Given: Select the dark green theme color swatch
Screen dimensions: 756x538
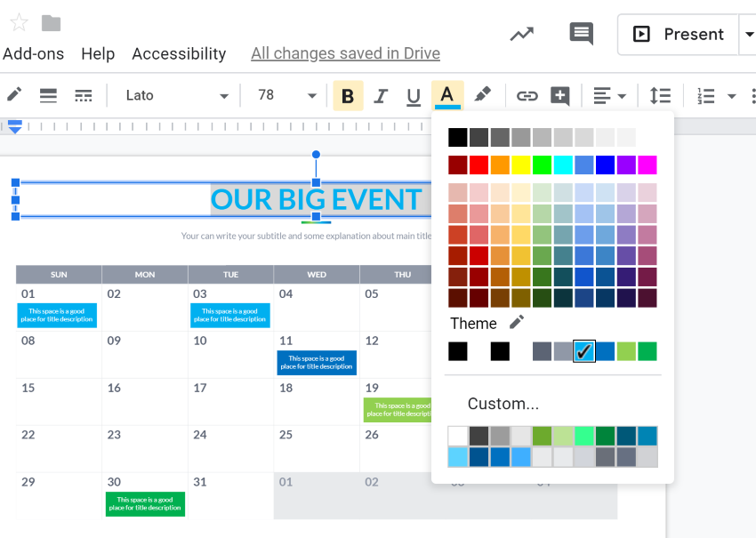Looking at the screenshot, I should point(647,351).
